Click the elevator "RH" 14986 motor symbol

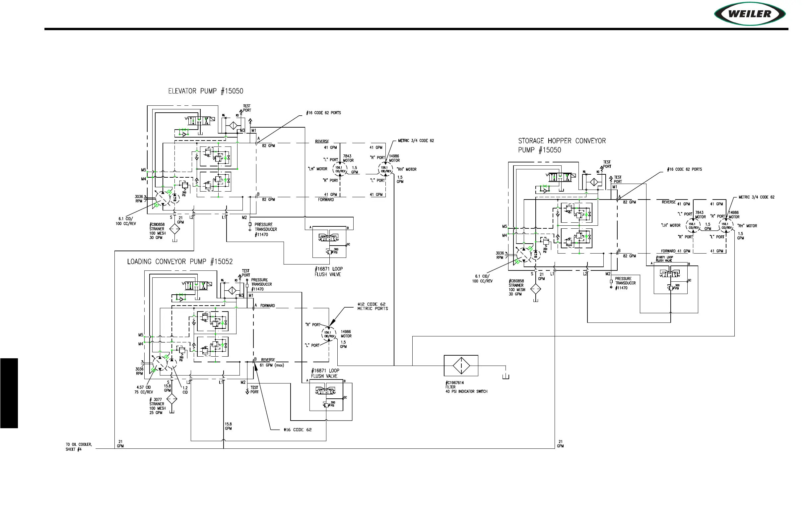(385, 169)
